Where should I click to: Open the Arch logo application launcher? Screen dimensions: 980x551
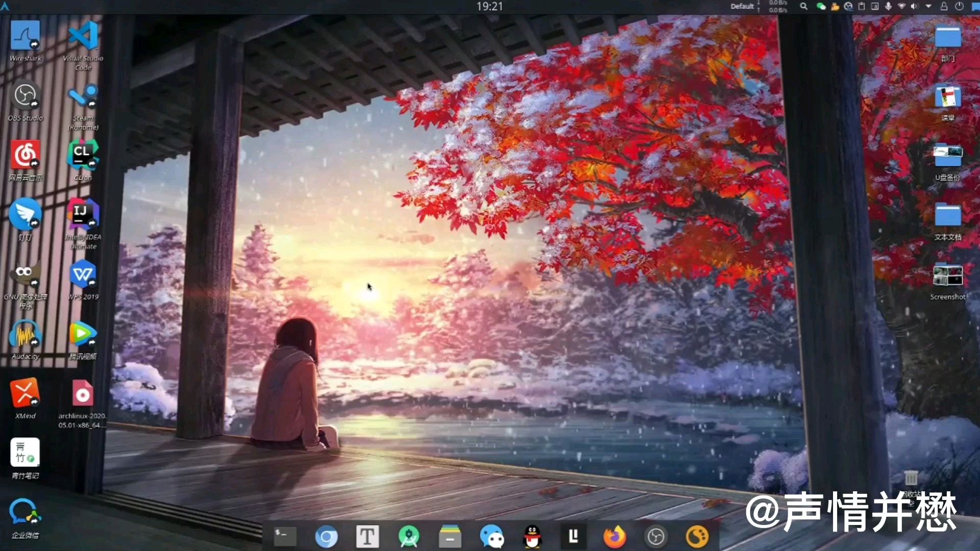(x=5, y=6)
